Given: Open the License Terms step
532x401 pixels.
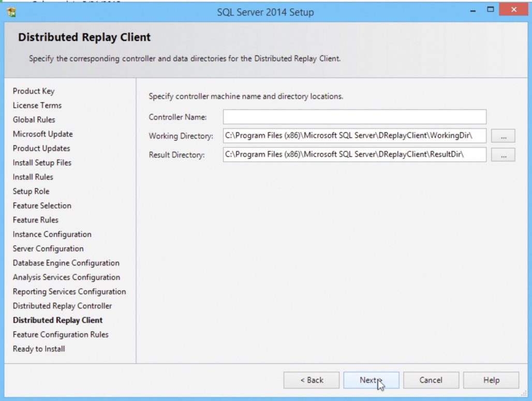Looking at the screenshot, I should pos(37,105).
